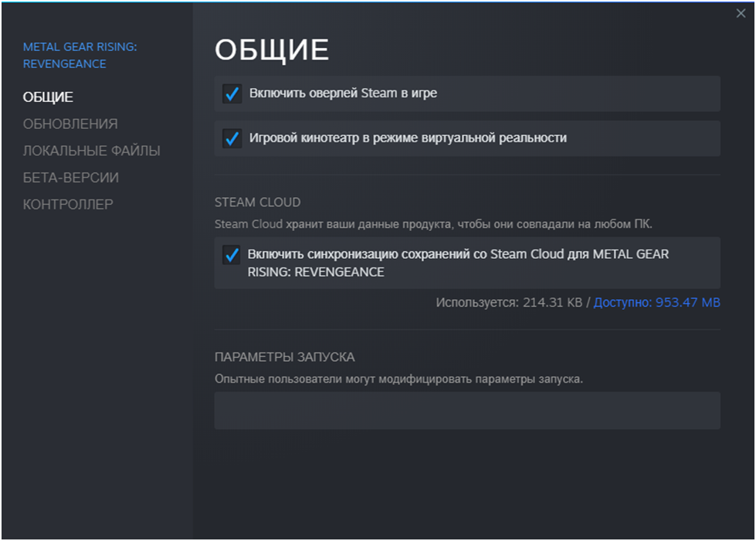Click the ПАРАМЕТРЫ ЗАПУСКА heading
This screenshot has width=756, height=541.
coord(284,357)
